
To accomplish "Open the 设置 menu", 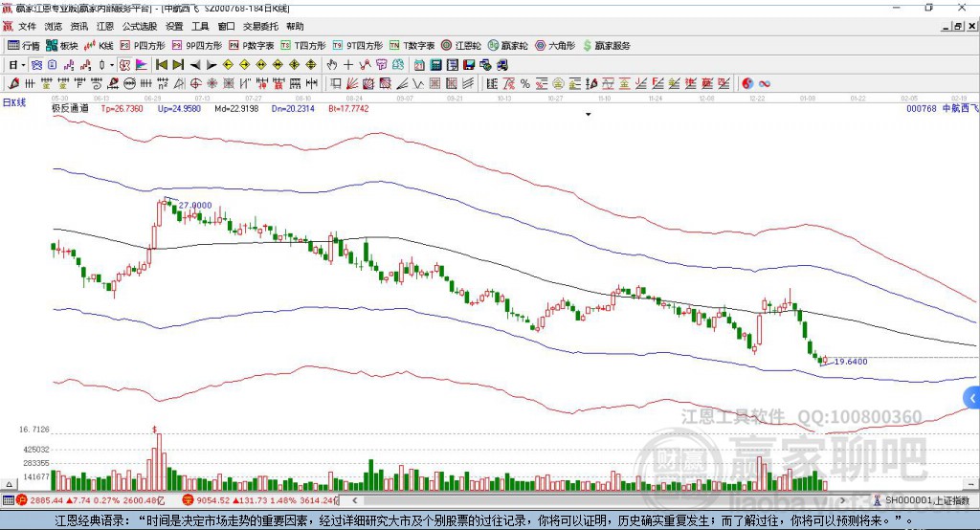I will pyautogui.click(x=174, y=26).
